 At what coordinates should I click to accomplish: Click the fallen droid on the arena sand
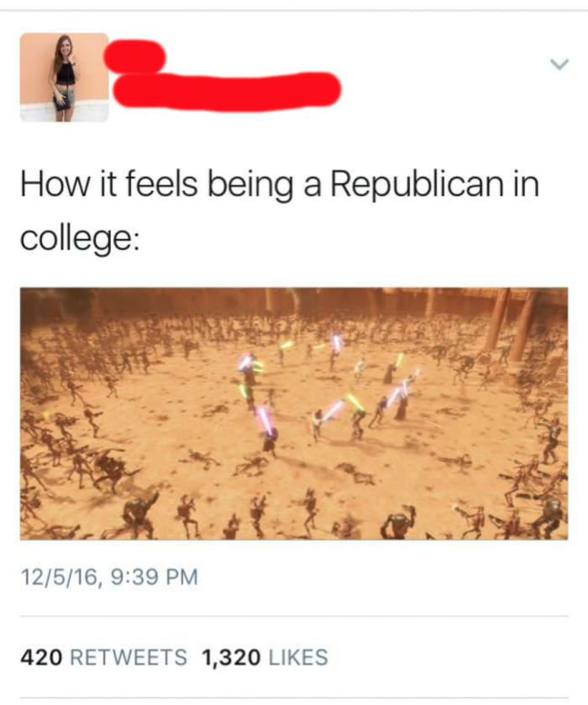(252, 466)
